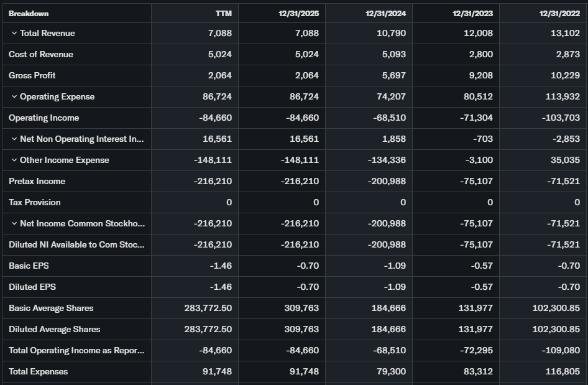Click the Basic EPS row label
The height and width of the screenshot is (385, 588).
[29, 266]
